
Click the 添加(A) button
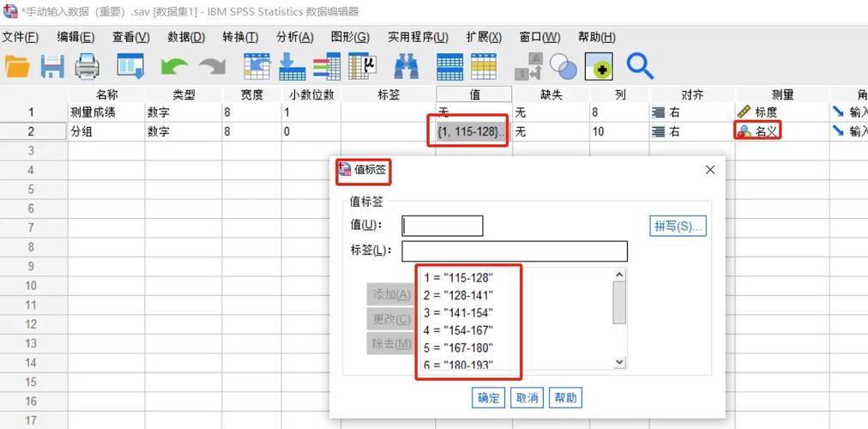pos(392,294)
